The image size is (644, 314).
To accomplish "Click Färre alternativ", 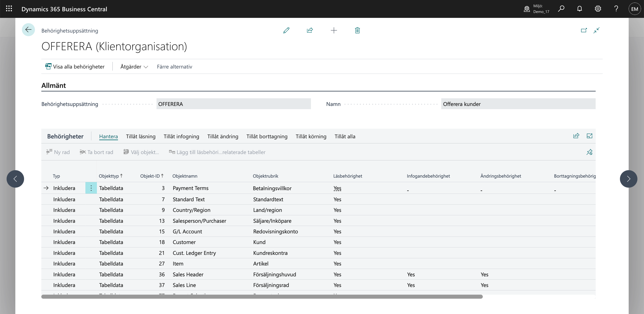I will click(174, 66).
